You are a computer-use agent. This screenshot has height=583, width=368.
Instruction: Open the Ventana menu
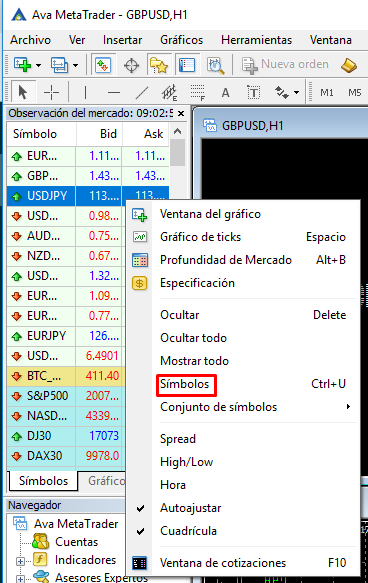[x=330, y=40]
